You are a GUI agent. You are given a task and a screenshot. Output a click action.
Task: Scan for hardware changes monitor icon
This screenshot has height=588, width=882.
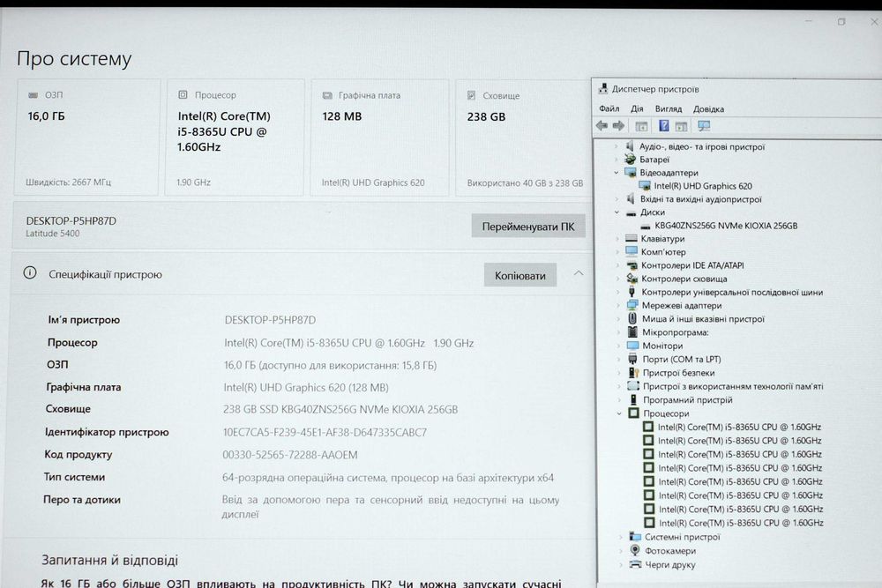pyautogui.click(x=704, y=126)
